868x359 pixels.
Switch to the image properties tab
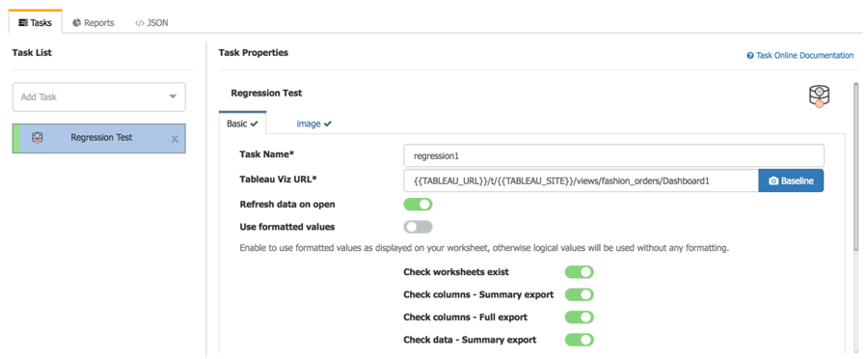[313, 124]
